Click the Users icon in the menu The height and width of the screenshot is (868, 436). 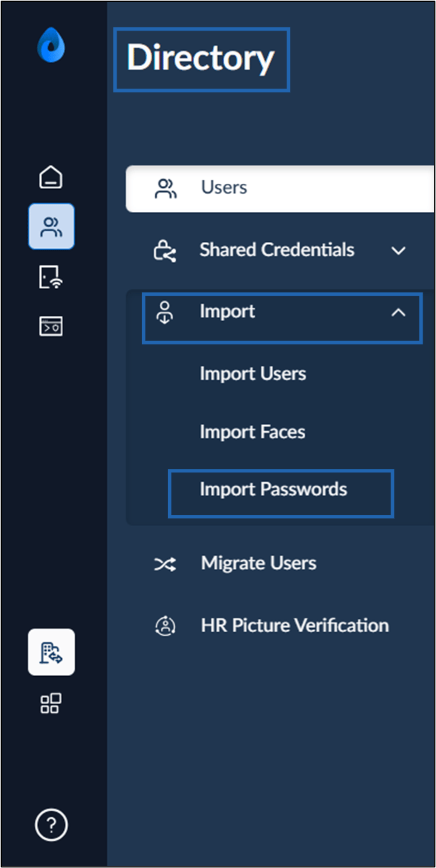point(165,189)
